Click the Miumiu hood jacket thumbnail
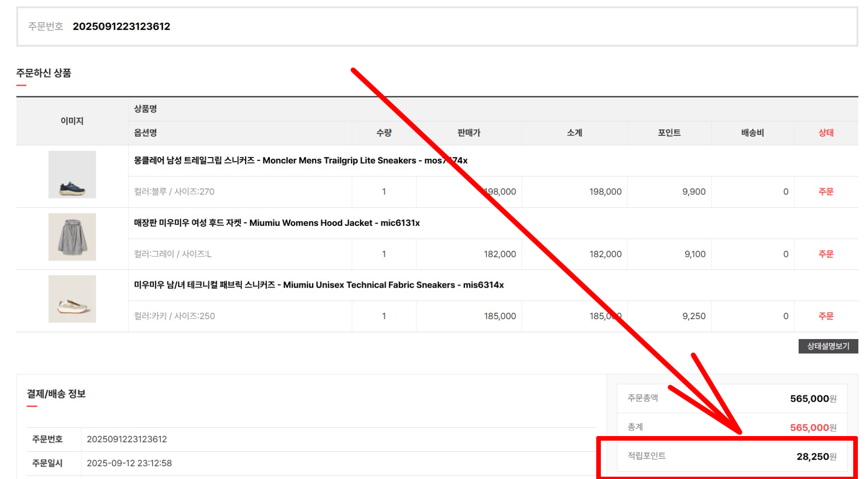This screenshot has height=479, width=868. click(x=72, y=237)
